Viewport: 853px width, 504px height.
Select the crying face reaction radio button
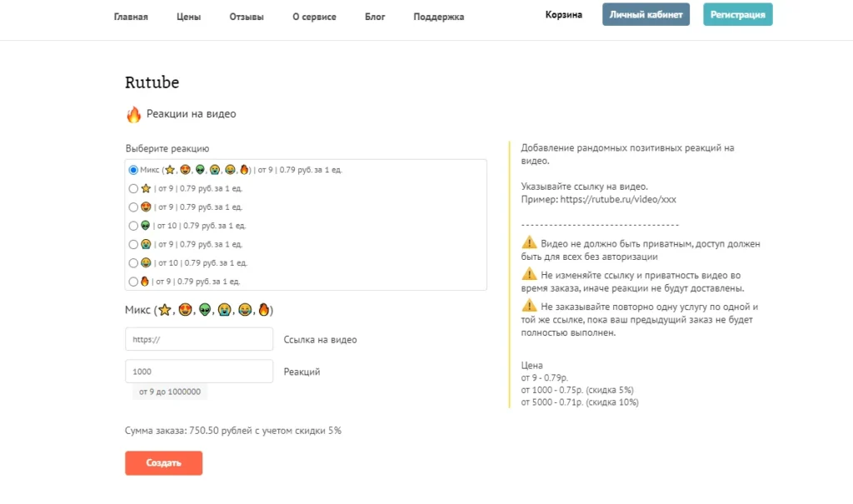pyautogui.click(x=133, y=244)
